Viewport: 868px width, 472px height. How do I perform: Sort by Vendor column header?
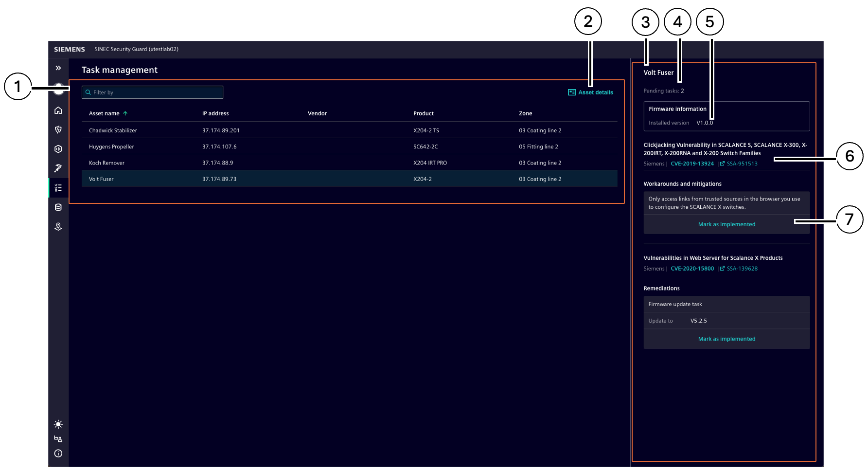point(317,113)
